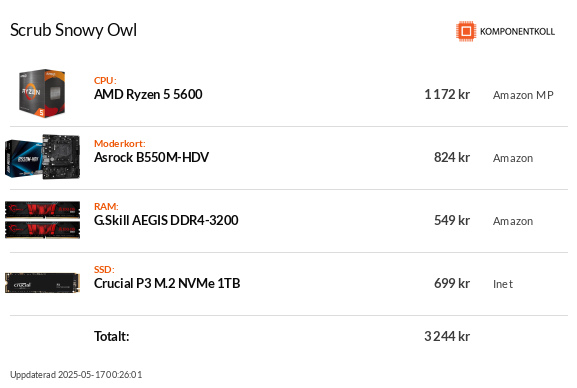577x388 pixels.
Task: Open G.Skill AEGIS DDR4-3200 product name
Action: [166, 221]
